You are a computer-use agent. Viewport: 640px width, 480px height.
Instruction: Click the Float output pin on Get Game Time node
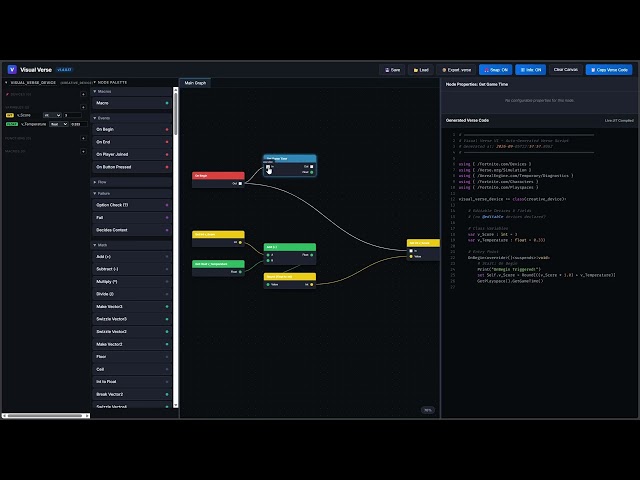[x=312, y=173]
